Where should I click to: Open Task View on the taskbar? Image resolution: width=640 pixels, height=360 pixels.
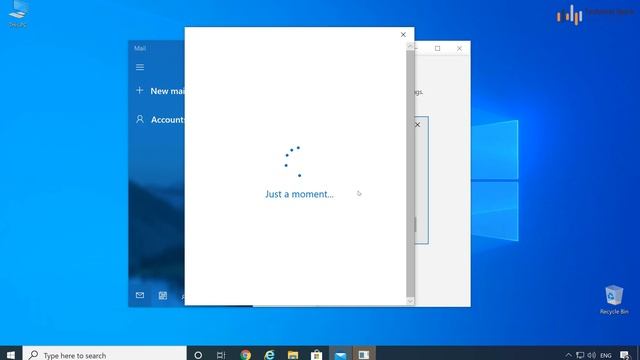click(221, 355)
